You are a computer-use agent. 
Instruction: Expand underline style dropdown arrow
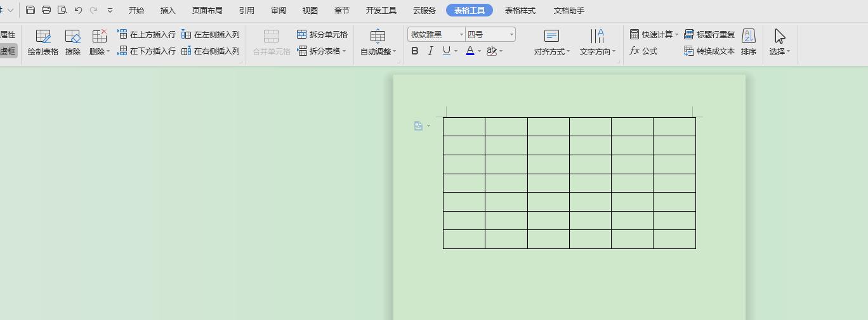(456, 51)
